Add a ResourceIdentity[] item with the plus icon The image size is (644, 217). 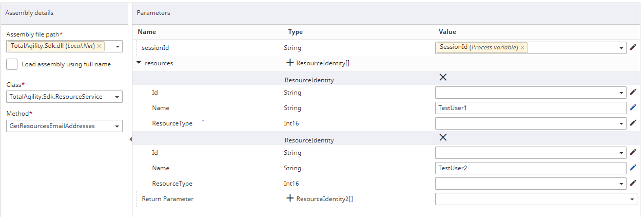click(x=290, y=63)
